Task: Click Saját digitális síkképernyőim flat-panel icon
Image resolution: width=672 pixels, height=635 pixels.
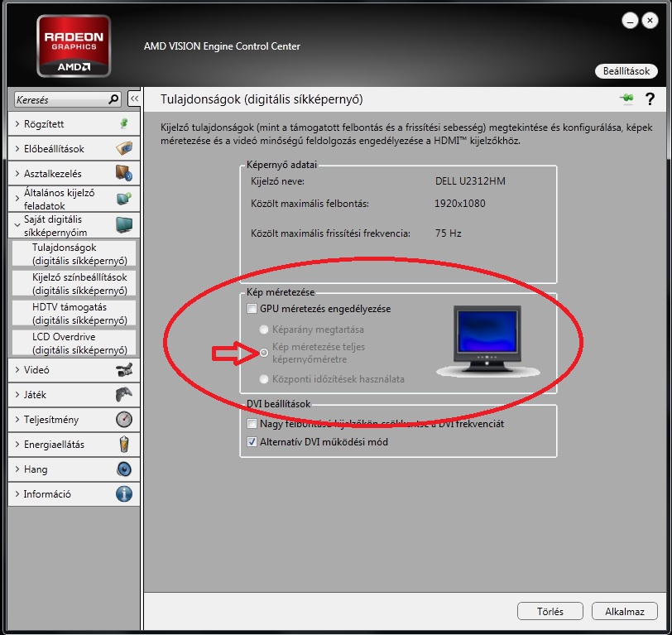Action: tap(124, 224)
